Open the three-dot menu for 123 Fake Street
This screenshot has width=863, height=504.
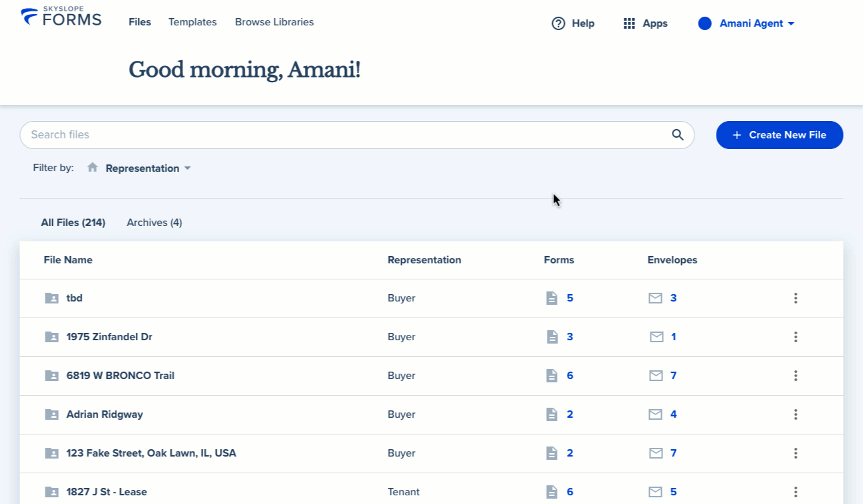(795, 453)
